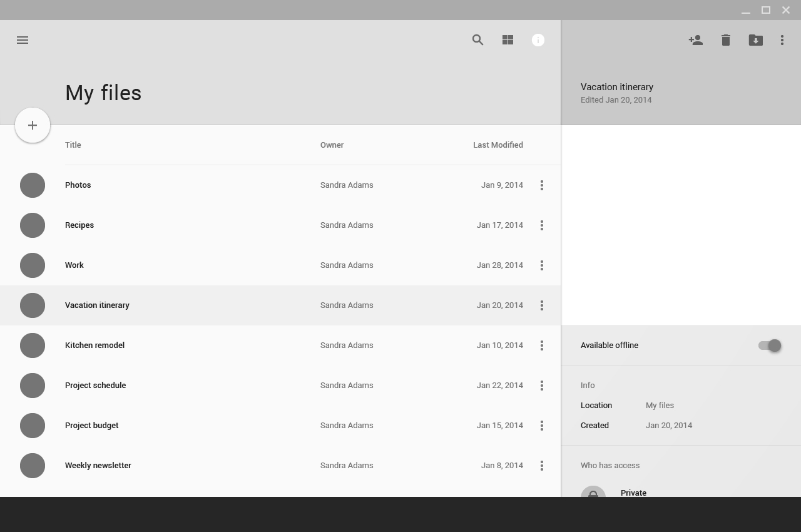Click the search magnifier icon

point(477,40)
